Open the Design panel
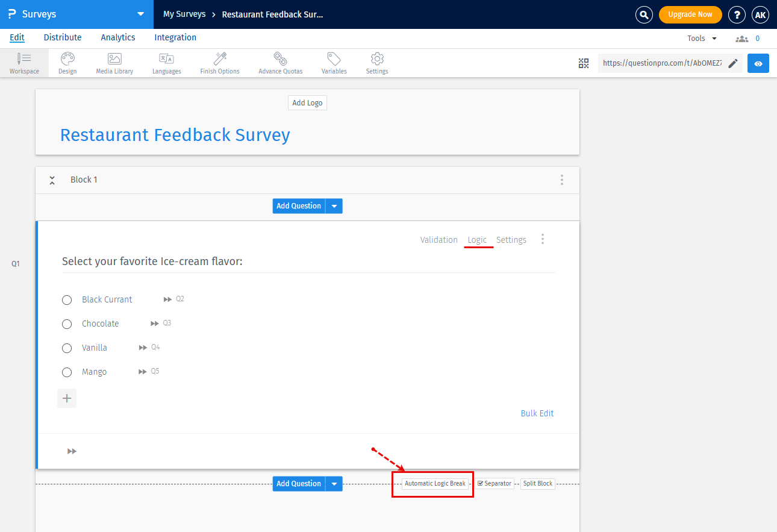Image resolution: width=777 pixels, height=532 pixels. click(67, 63)
